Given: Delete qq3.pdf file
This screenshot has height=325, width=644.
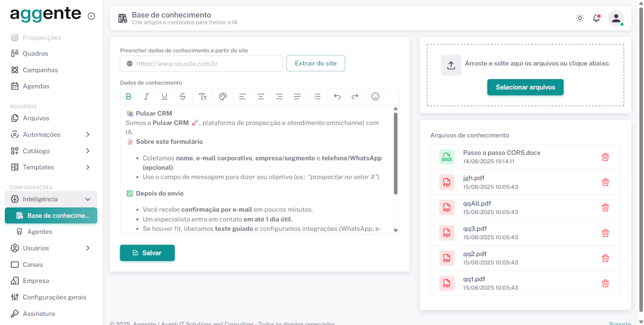Looking at the screenshot, I should [x=605, y=233].
